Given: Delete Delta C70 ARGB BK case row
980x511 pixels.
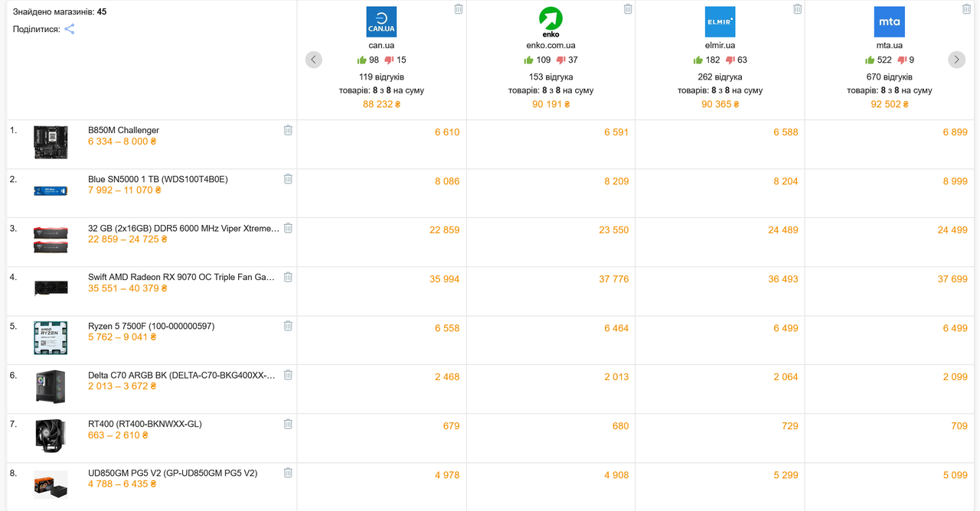Looking at the screenshot, I should (x=288, y=375).
